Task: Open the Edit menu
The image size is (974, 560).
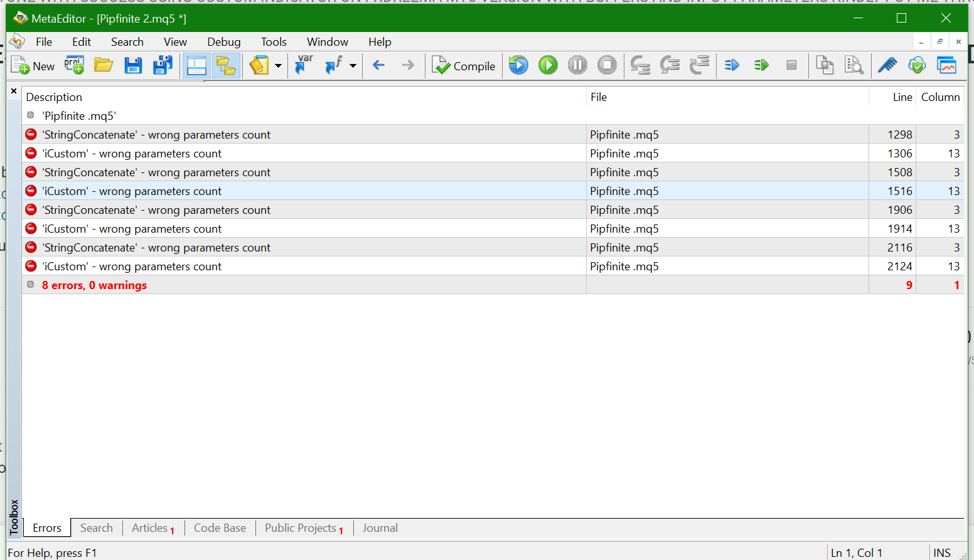Action: tap(82, 42)
